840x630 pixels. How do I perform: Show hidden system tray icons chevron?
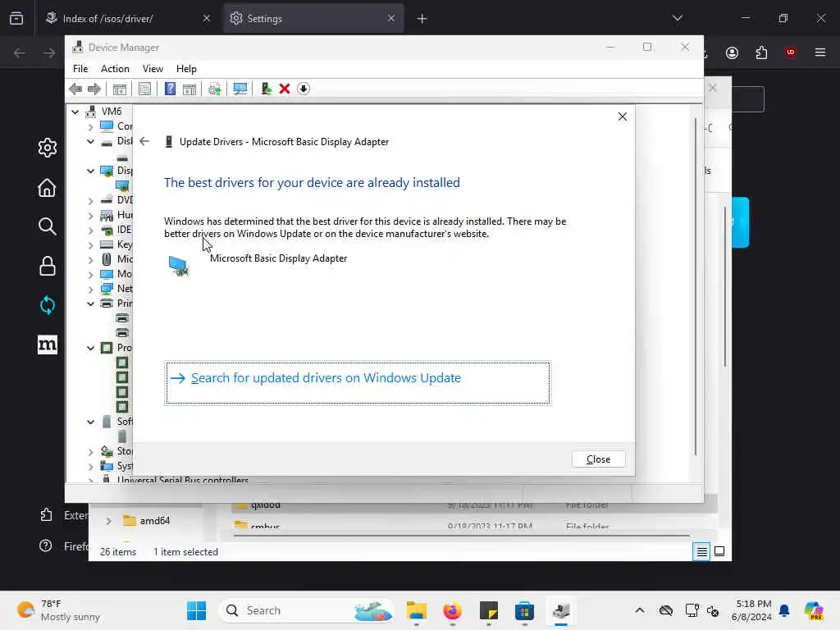640,610
